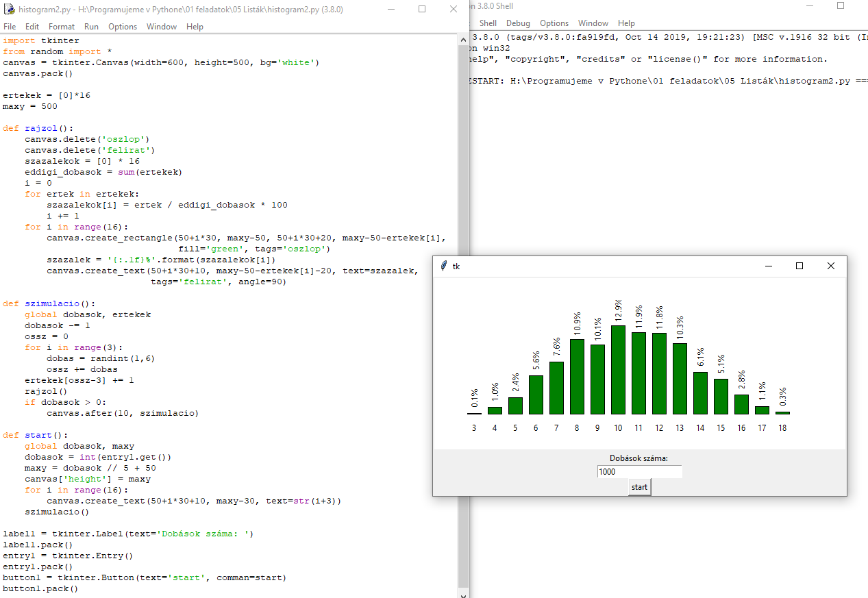This screenshot has width=868, height=598.
Task: Open the Help menu in Python Shell
Action: pyautogui.click(x=626, y=23)
